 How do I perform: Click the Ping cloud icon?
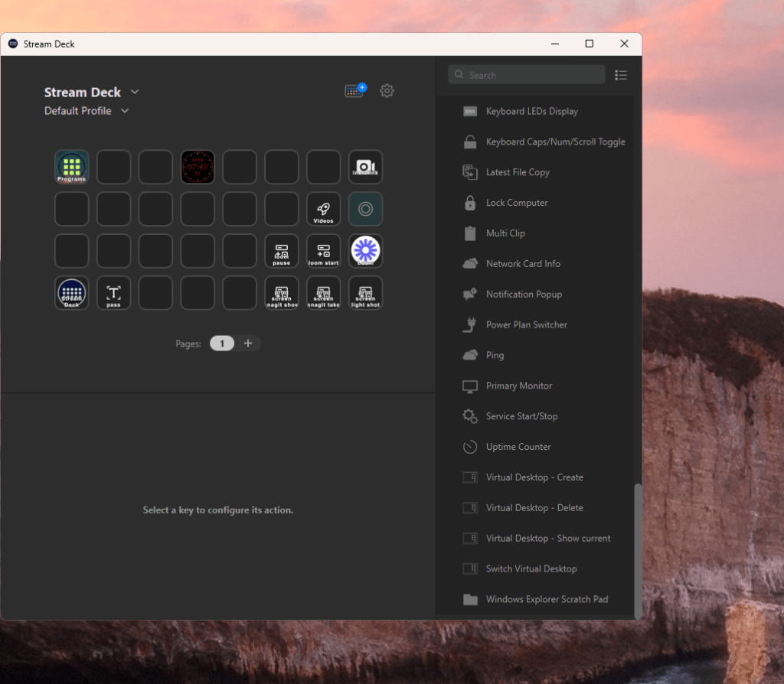(470, 355)
